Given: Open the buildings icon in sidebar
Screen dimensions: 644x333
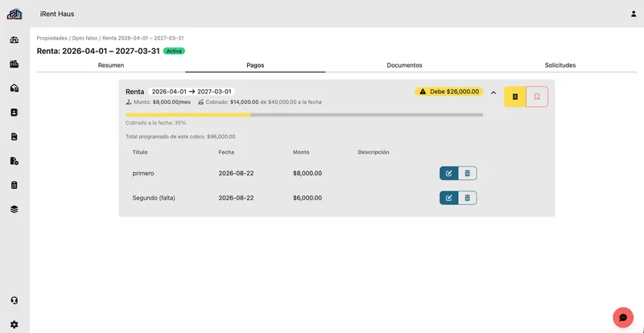Looking at the screenshot, I should [x=14, y=64].
